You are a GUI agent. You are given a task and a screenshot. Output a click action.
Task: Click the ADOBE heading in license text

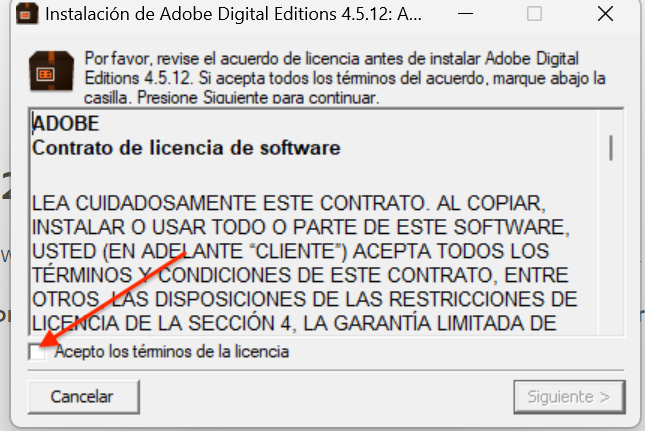pos(66,124)
